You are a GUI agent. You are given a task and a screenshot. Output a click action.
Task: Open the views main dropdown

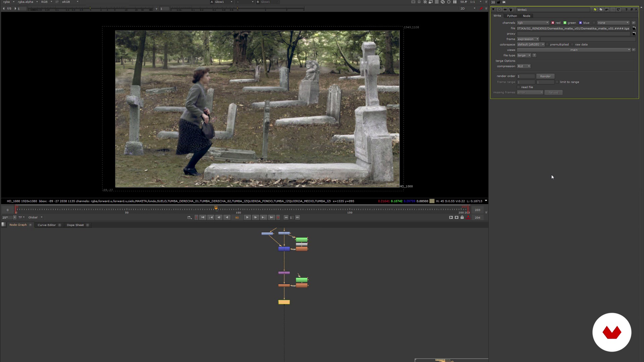pyautogui.click(x=574, y=50)
